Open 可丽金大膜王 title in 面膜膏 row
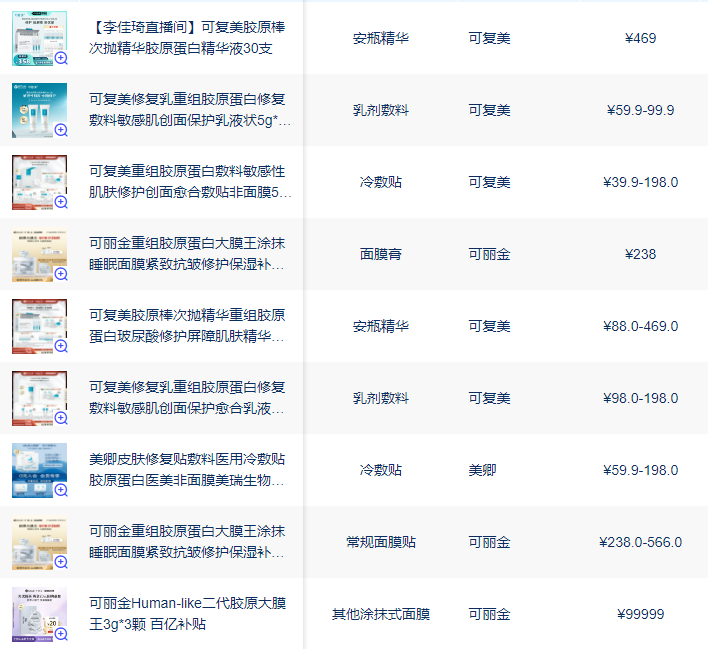This screenshot has width=708, height=649. tap(187, 254)
